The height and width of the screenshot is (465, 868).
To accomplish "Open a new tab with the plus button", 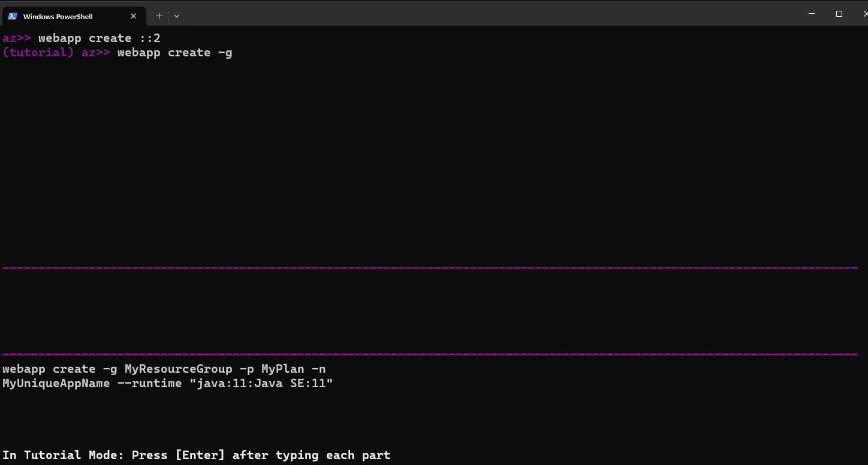I will (159, 16).
